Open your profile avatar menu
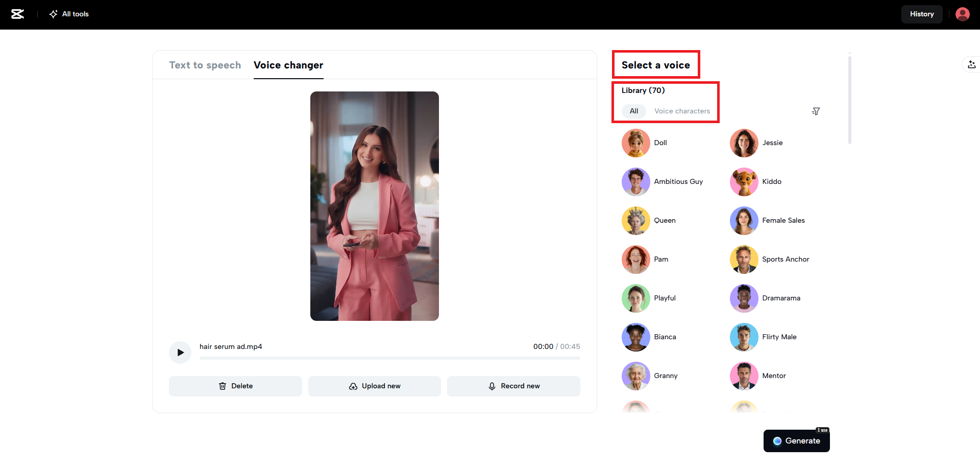Screen dimensions: 980x468 coord(963,14)
